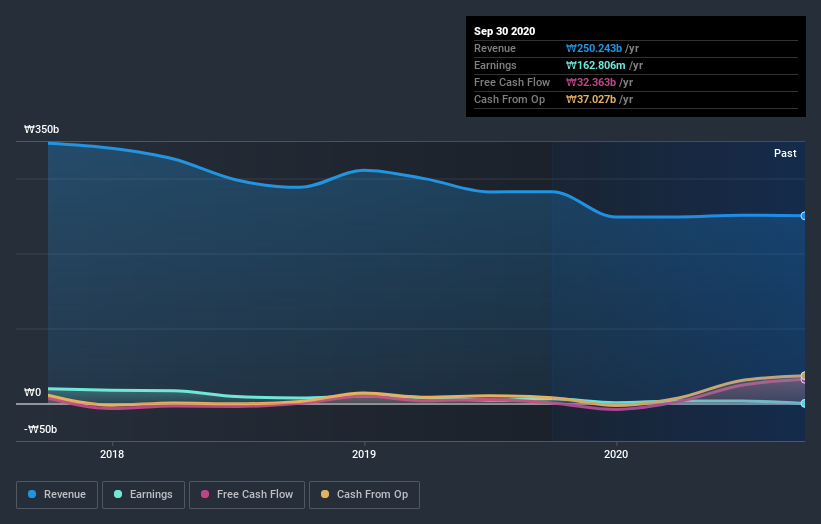The height and width of the screenshot is (524, 821).
Task: Toggle the Cash From Op legend button
Action: 364,495
